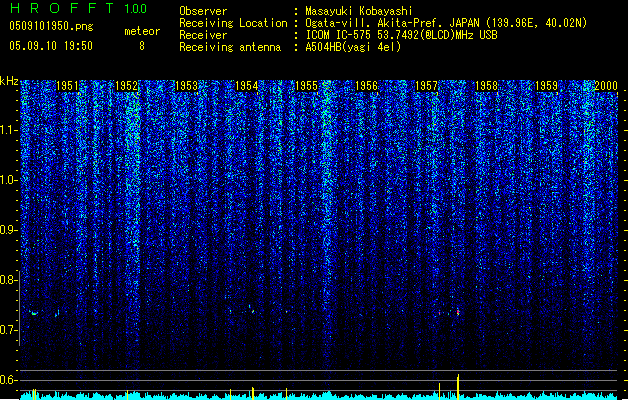Click the Receiving Location label
Viewport: 629px width, 400px height.
point(233,23)
